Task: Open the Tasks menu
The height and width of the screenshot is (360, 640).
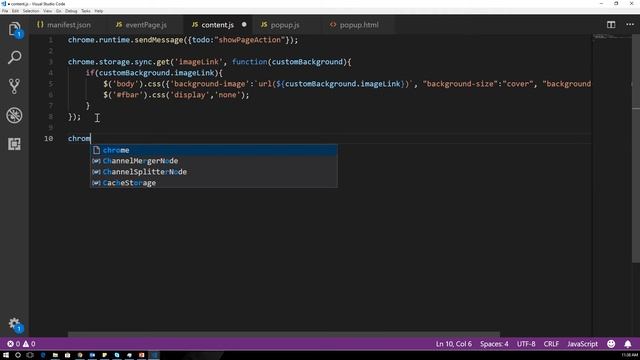Action: tap(86, 11)
